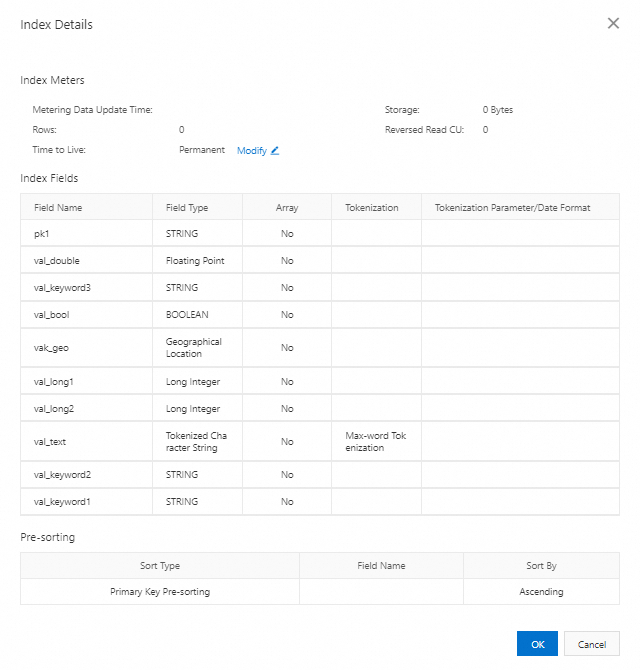Select the val_double field row
The width and height of the screenshot is (640, 670).
pos(57,261)
